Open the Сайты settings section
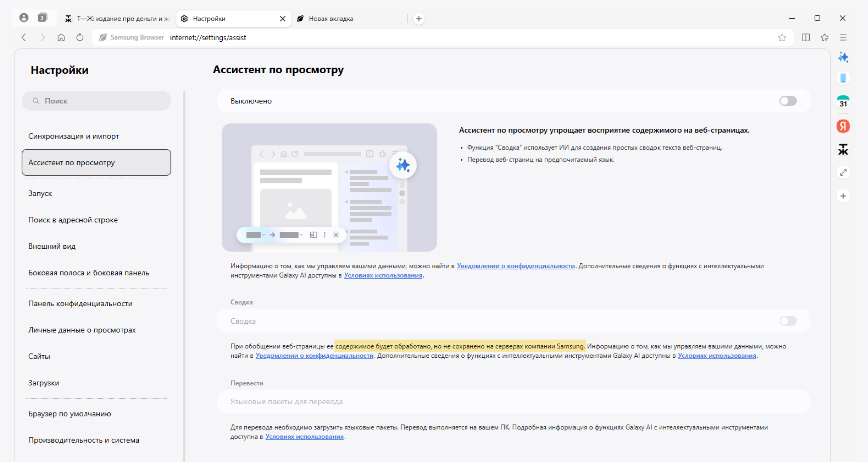The width and height of the screenshot is (868, 462). 96,356
